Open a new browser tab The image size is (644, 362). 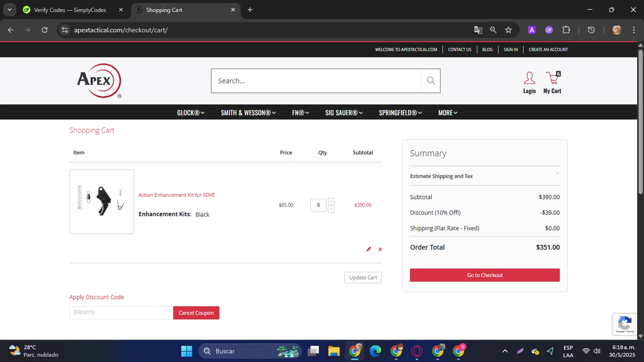pos(250,9)
